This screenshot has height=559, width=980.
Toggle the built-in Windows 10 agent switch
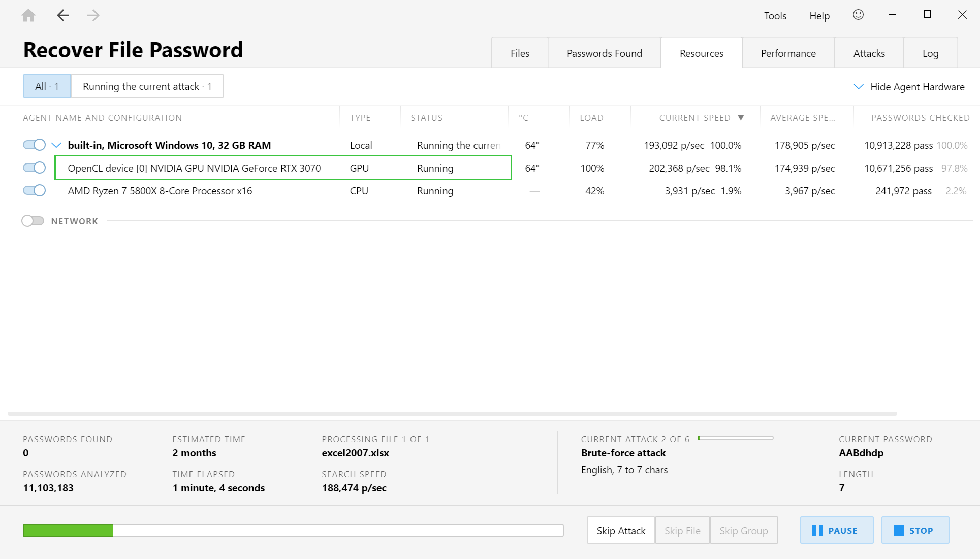coord(34,145)
